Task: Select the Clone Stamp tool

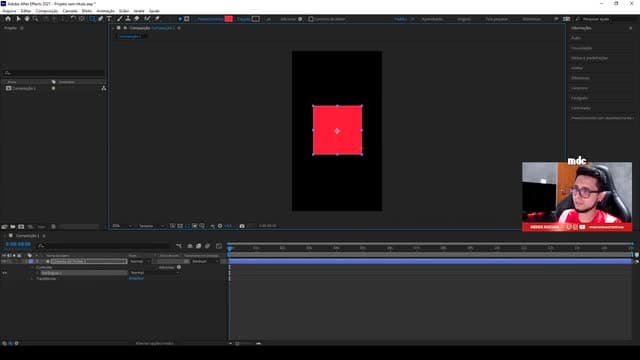Action: point(128,19)
